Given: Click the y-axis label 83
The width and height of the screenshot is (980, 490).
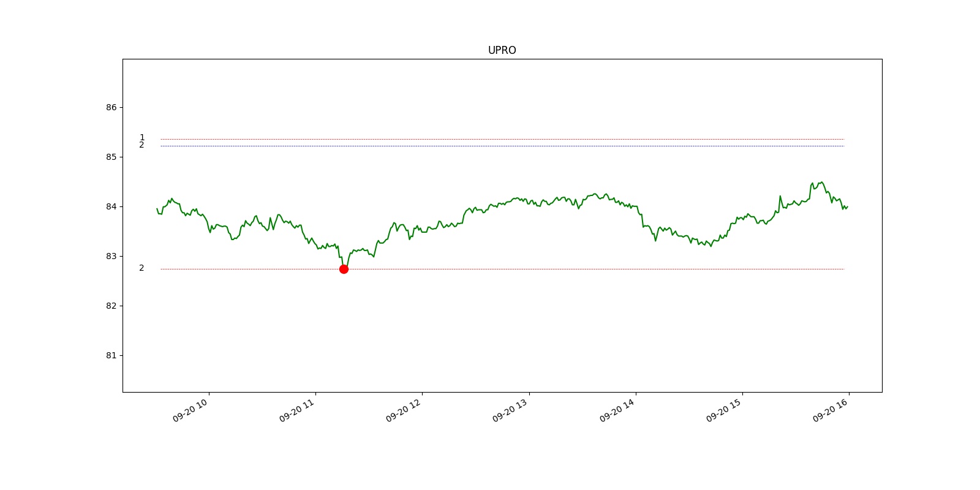Looking at the screenshot, I should click(111, 256).
